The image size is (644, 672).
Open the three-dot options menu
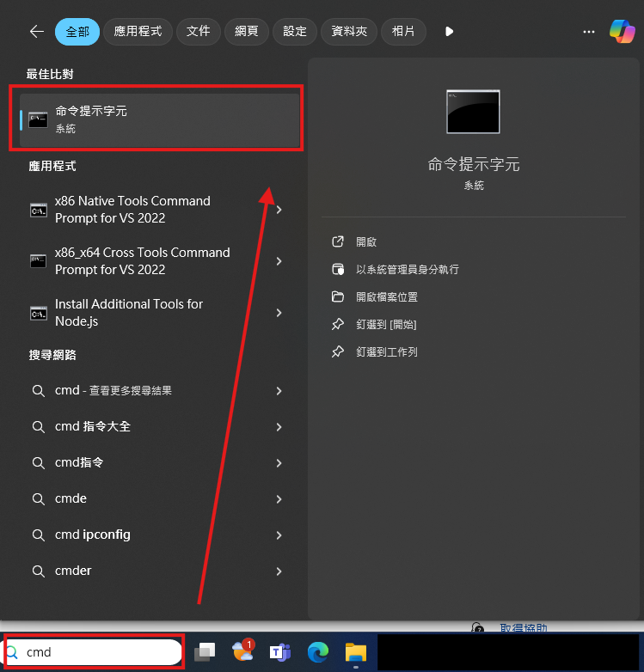(589, 32)
